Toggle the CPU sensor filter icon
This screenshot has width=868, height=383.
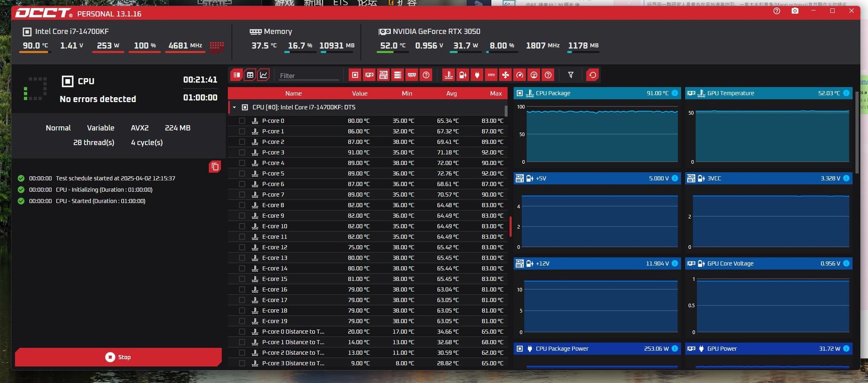pos(355,75)
